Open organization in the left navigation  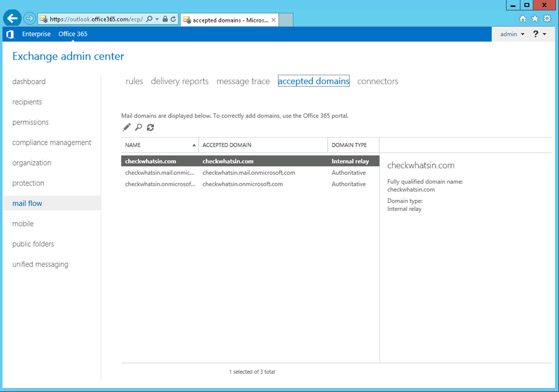click(x=32, y=163)
